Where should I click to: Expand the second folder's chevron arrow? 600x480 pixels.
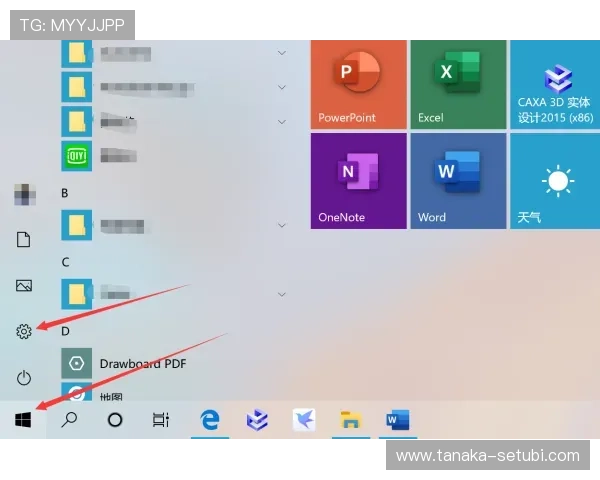click(282, 88)
